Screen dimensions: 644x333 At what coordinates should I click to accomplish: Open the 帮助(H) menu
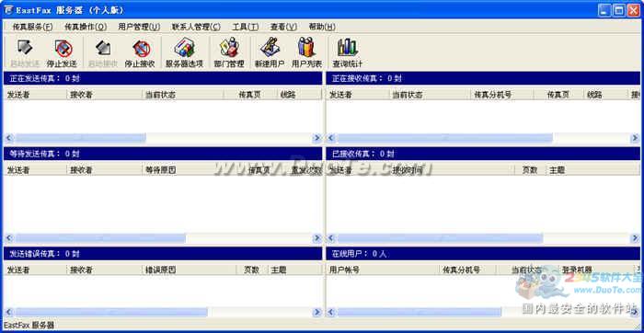pyautogui.click(x=322, y=27)
